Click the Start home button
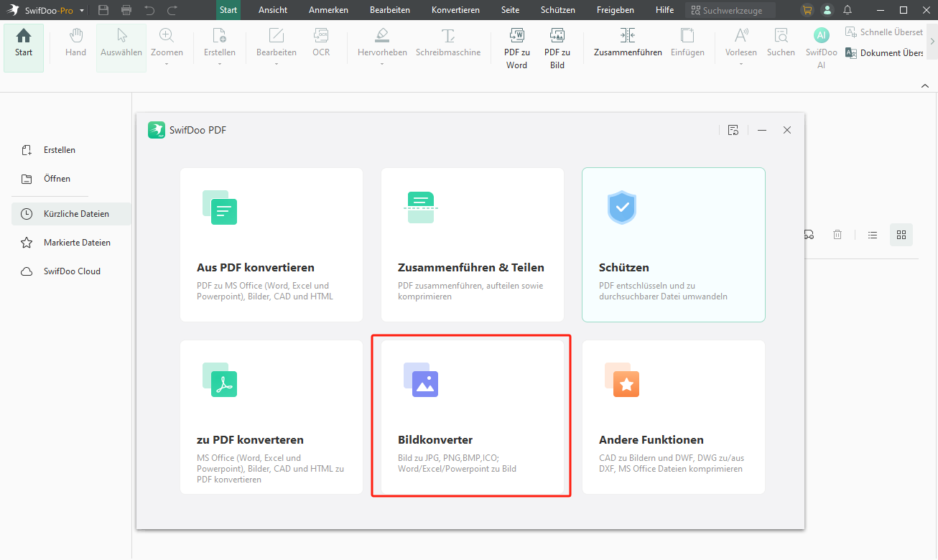This screenshot has width=938, height=560. point(24,47)
